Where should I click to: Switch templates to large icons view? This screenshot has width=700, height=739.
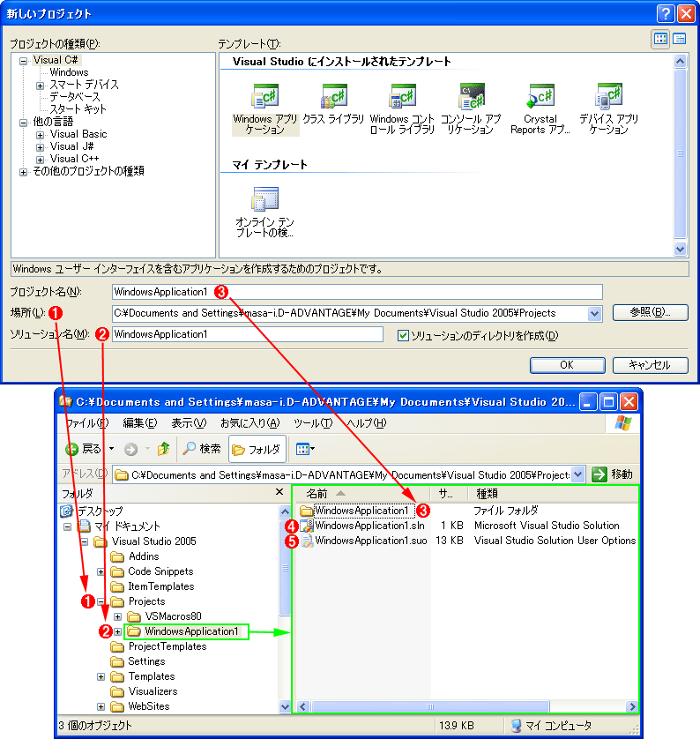(660, 39)
